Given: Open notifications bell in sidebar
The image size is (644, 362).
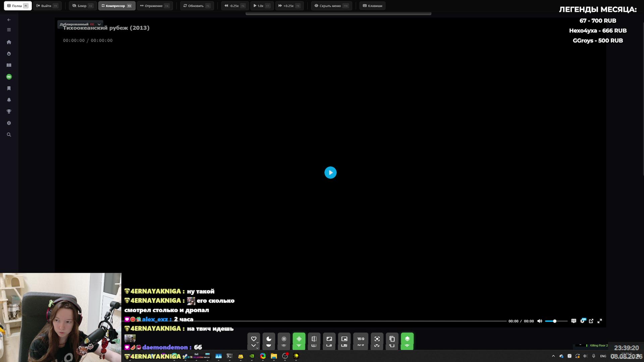Looking at the screenshot, I should point(9,100).
